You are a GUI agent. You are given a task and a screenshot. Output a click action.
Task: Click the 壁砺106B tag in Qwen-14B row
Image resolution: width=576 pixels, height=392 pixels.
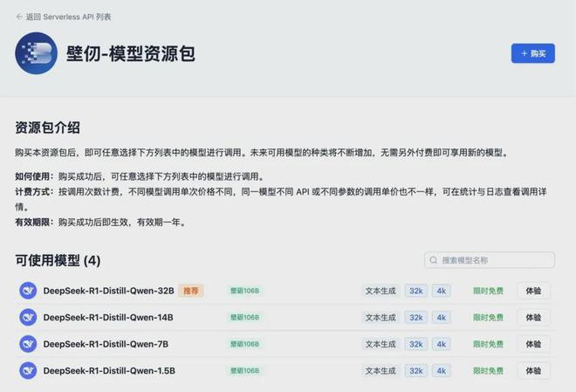[x=244, y=318]
